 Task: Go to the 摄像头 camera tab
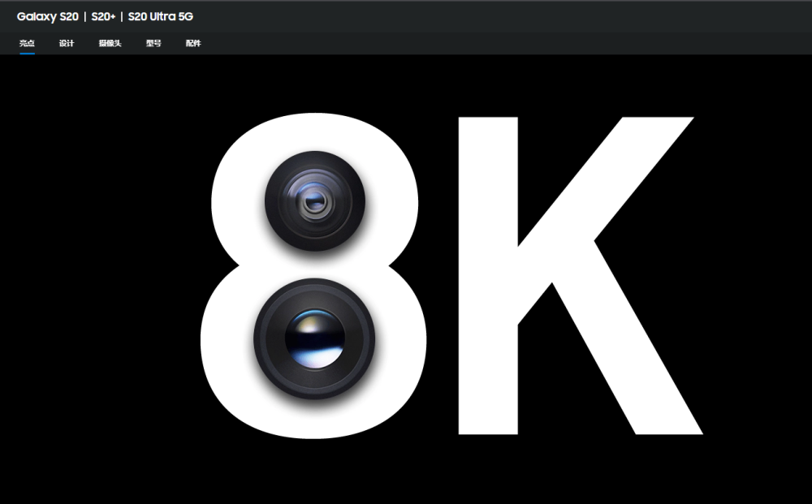tap(110, 44)
